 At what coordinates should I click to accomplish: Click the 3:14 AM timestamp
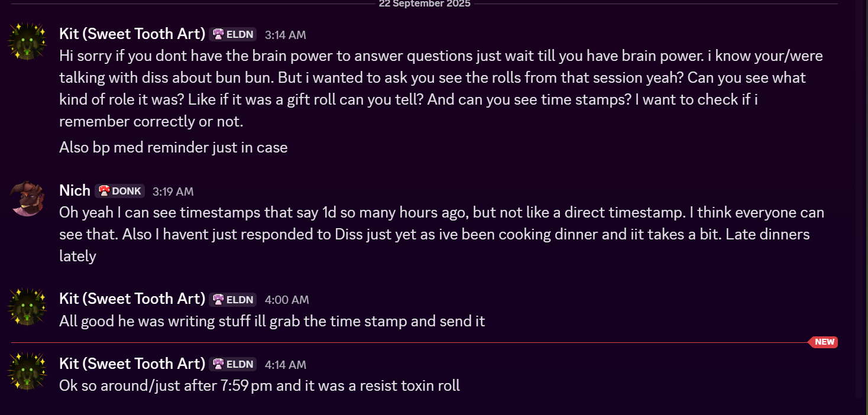(285, 35)
